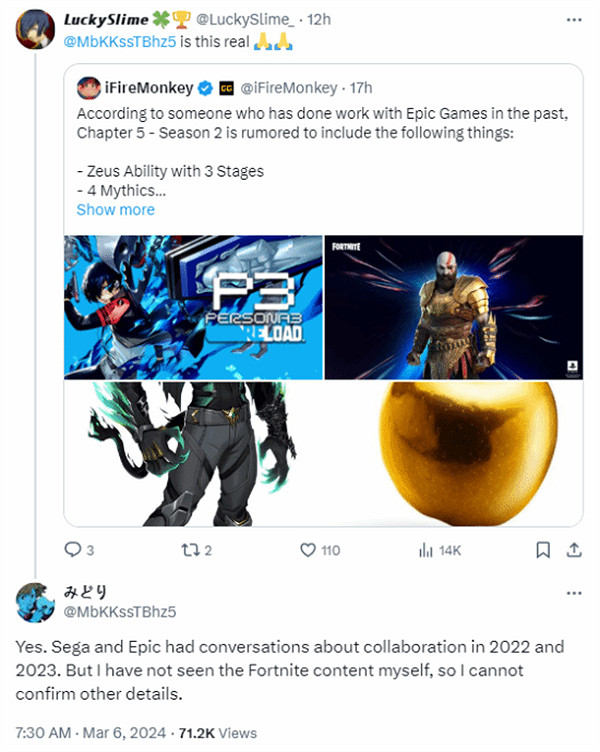Like the tweet with heart icon
Viewport: 600px width, 752px height.
click(308, 549)
